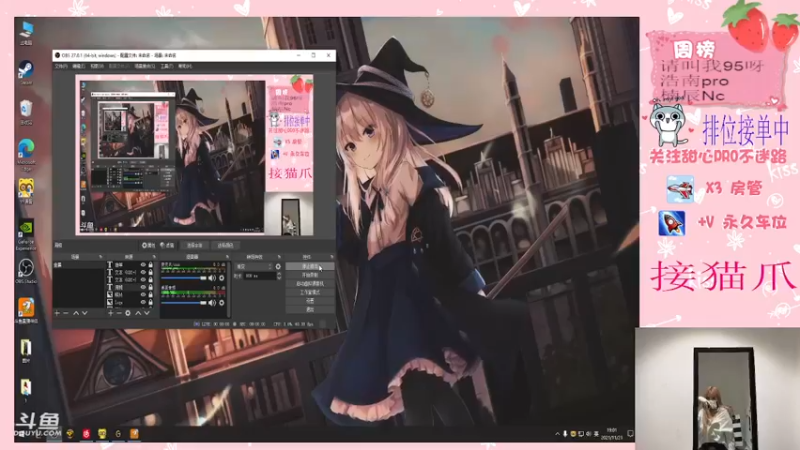This screenshot has height=450, width=800.
Task: Mute the 桌面音频 channel speaker icon
Action: (212, 303)
